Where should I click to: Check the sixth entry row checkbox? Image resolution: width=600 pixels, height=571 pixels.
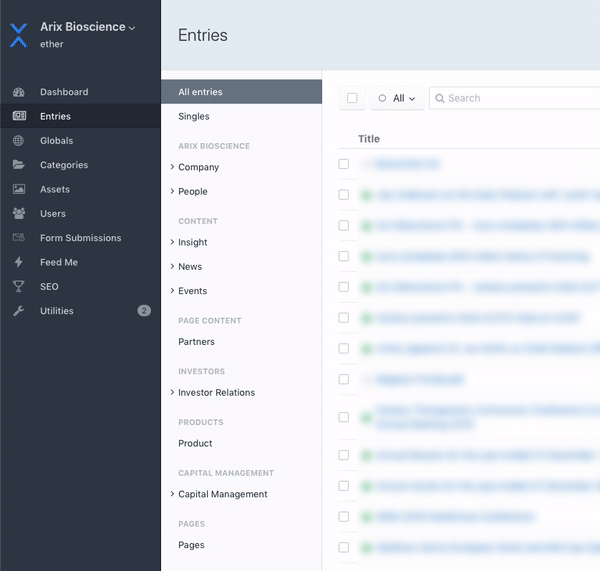[x=344, y=318]
